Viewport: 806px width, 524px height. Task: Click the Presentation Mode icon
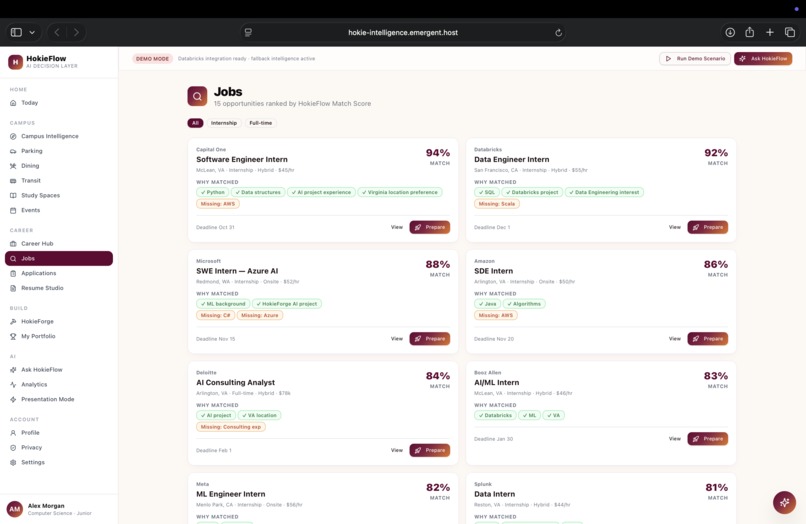[x=13, y=400]
